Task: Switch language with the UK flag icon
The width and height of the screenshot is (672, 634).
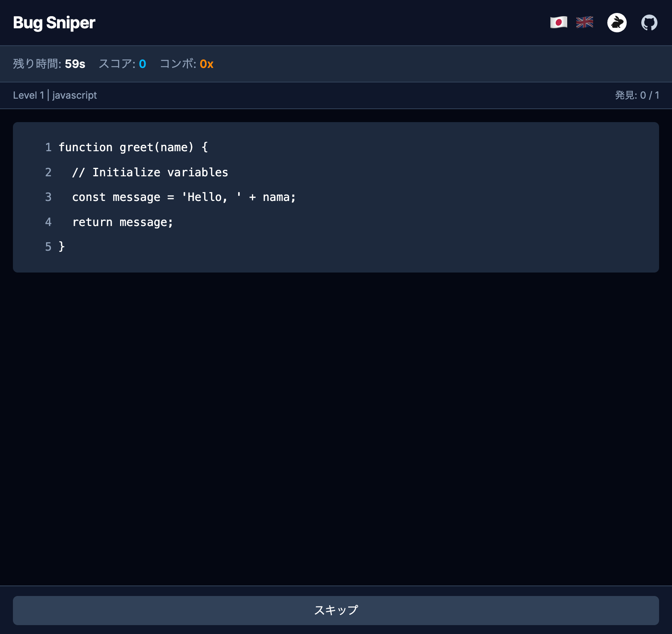Action: pos(585,22)
